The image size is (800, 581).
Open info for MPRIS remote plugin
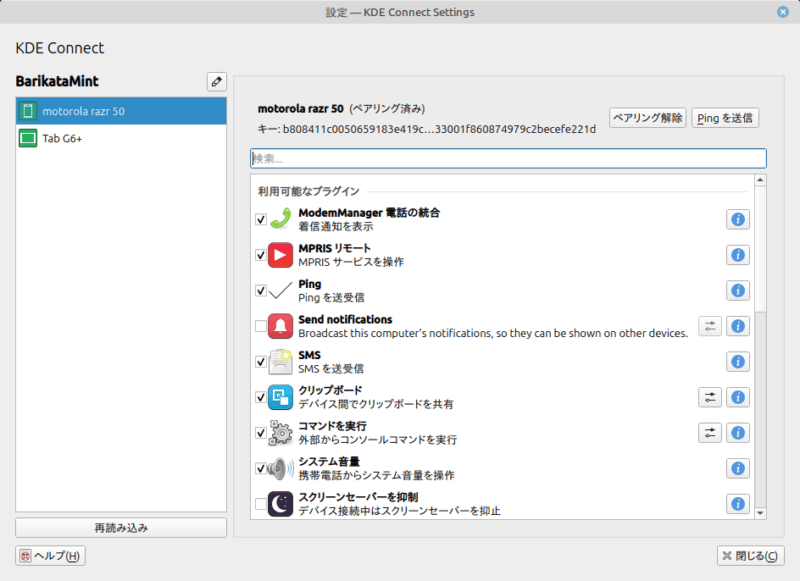click(738, 255)
